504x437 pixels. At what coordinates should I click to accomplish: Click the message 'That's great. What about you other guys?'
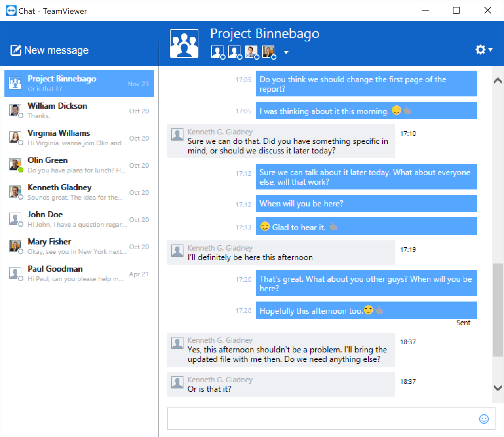click(367, 283)
